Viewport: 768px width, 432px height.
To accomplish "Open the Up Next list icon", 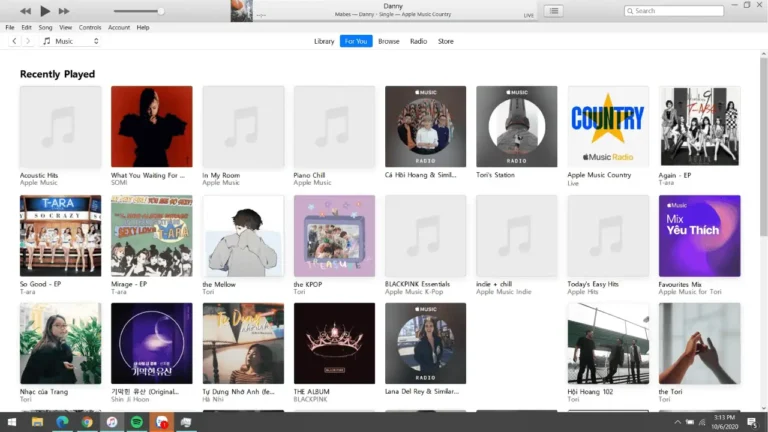I will pos(554,11).
